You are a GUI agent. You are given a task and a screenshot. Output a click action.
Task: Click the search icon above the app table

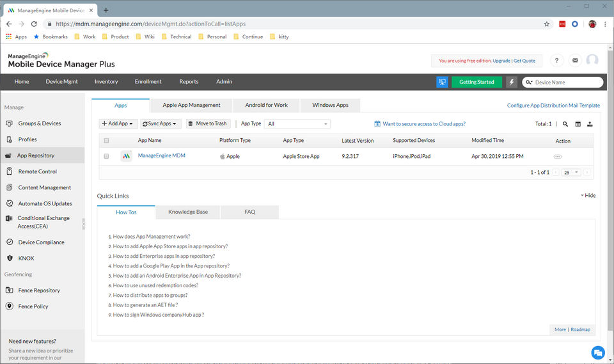[x=565, y=124]
